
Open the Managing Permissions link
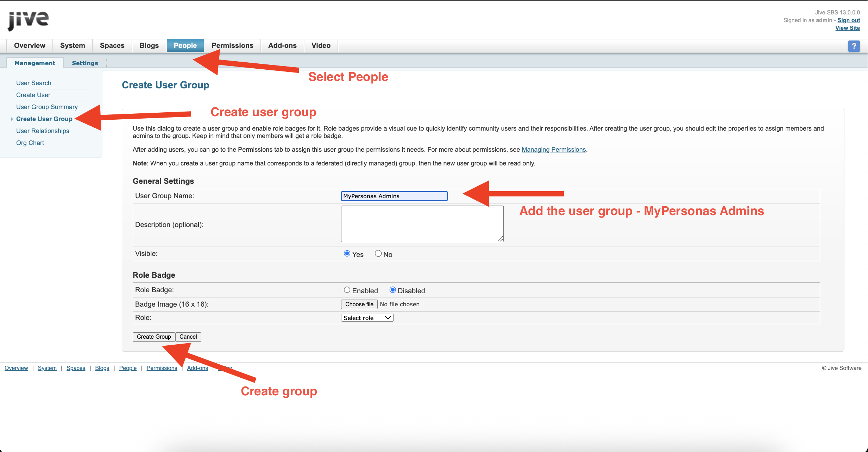(x=553, y=150)
